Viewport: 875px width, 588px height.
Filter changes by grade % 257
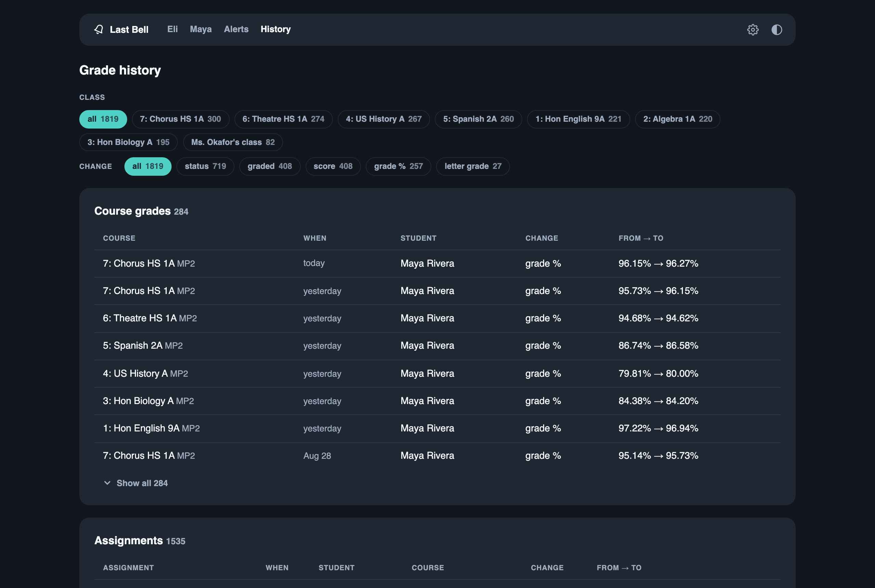click(399, 166)
